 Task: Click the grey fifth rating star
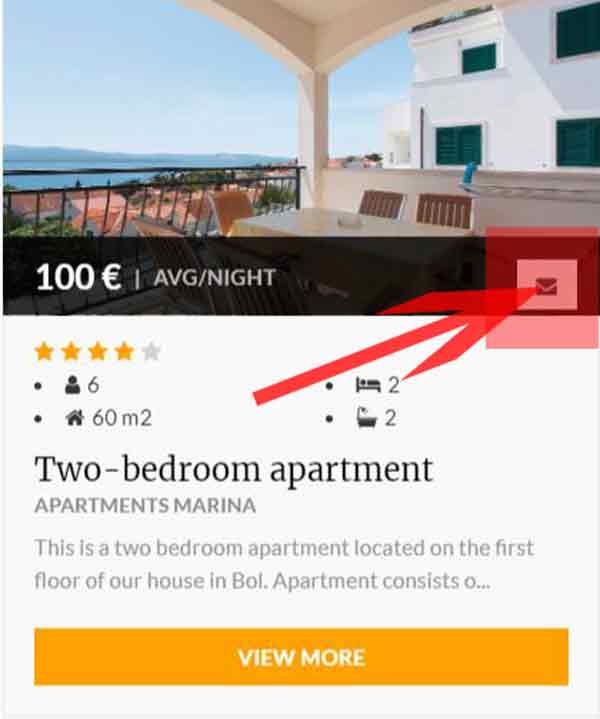pyautogui.click(x=151, y=352)
